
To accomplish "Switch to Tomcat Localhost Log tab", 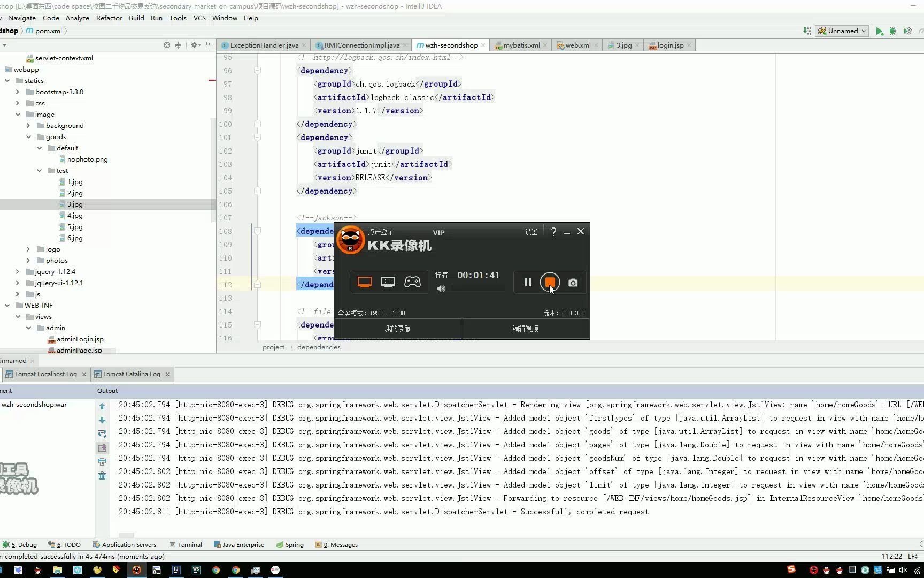I will pos(45,374).
